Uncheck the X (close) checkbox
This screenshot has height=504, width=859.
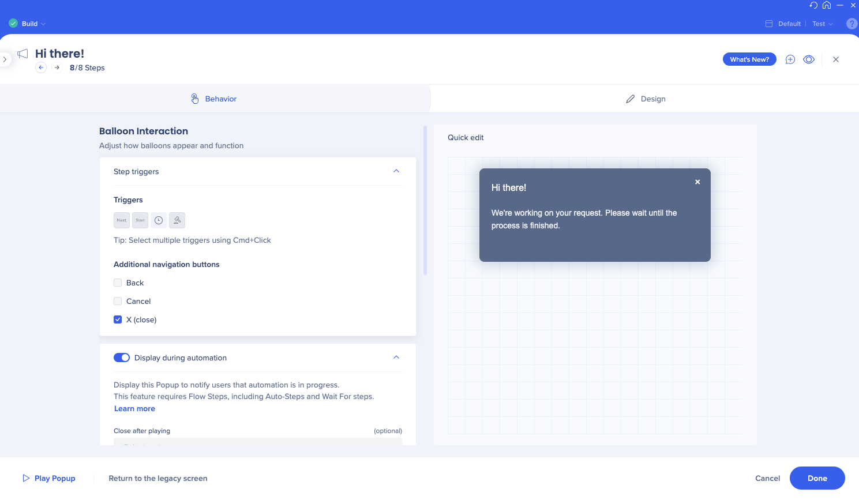point(118,319)
